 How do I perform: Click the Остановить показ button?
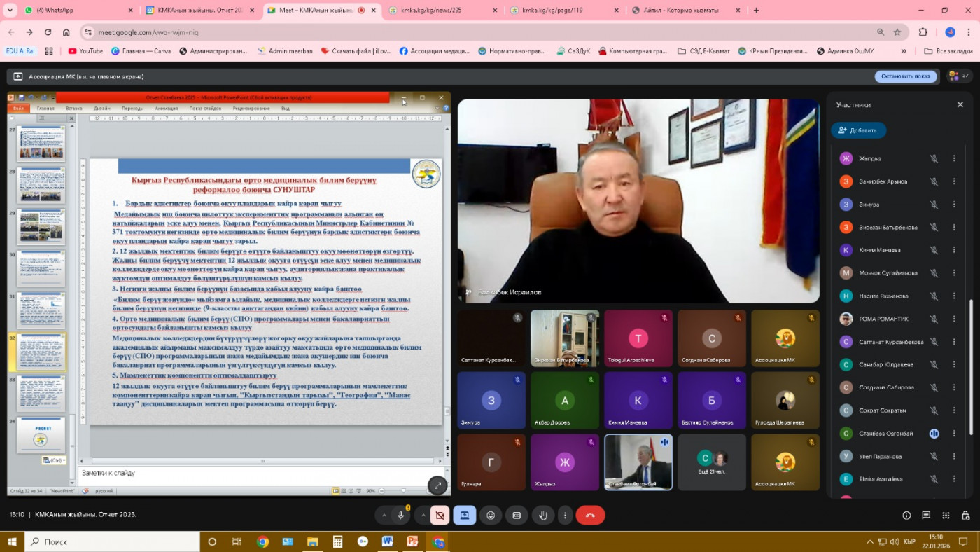tap(905, 76)
